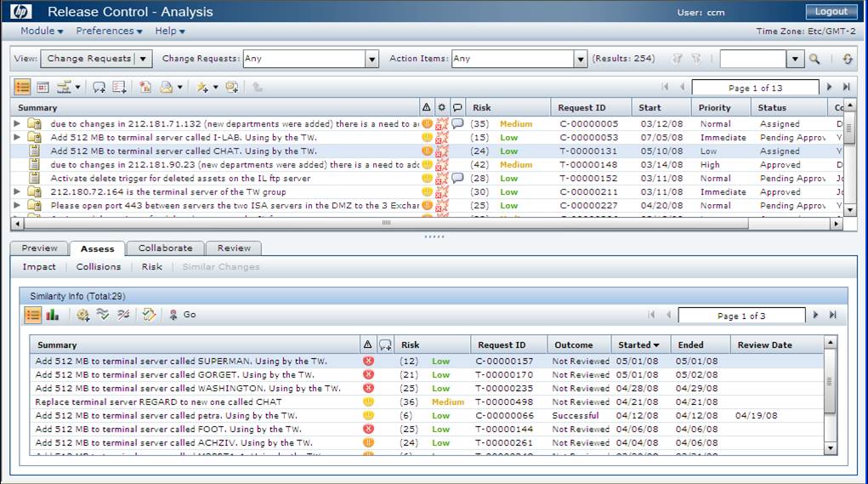Open the timeline view icon
Screen dimensions: 868x484
click(x=65, y=88)
